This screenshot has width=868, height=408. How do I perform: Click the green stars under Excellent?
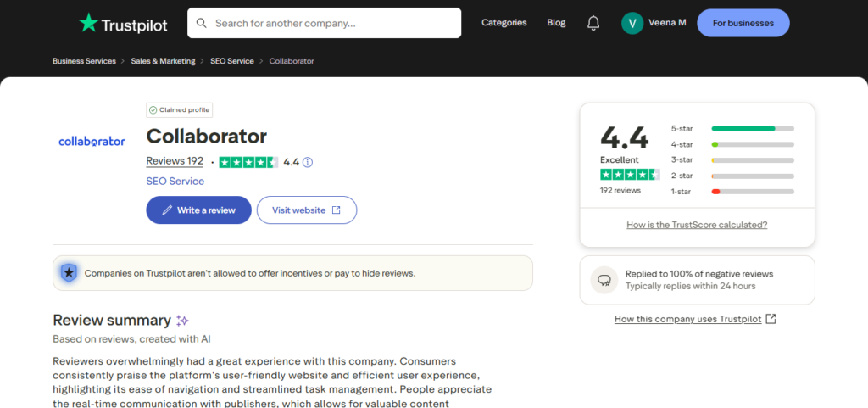pos(630,175)
